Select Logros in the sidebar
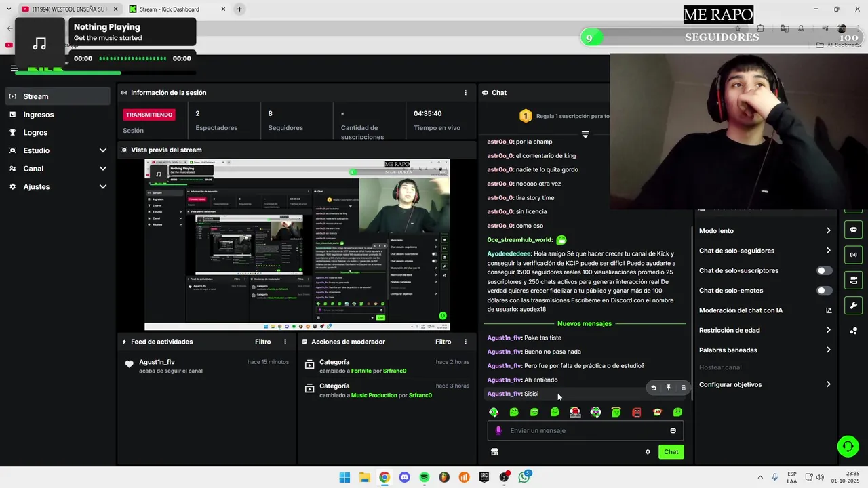This screenshot has width=868, height=488. (x=58, y=132)
